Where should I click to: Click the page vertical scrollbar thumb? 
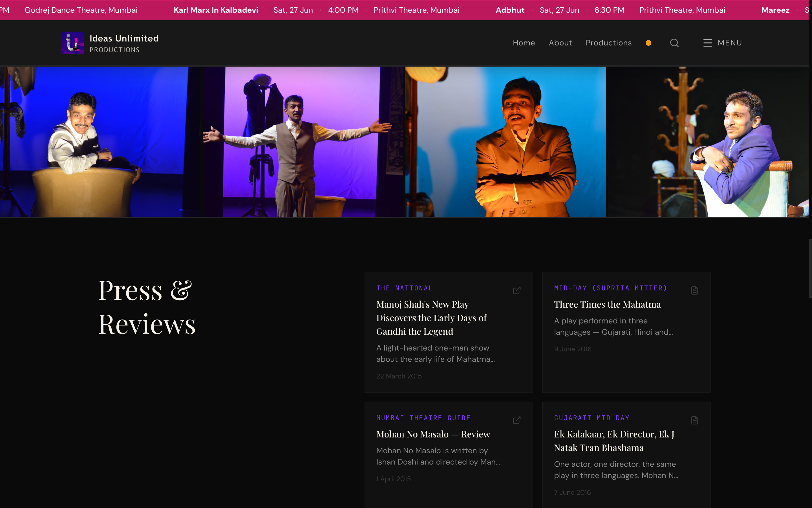coord(810,268)
